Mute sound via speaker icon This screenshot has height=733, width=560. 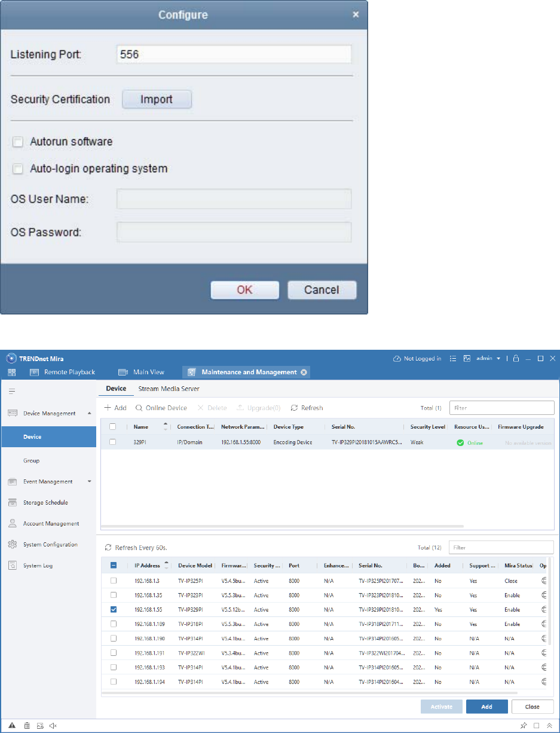[x=53, y=725]
